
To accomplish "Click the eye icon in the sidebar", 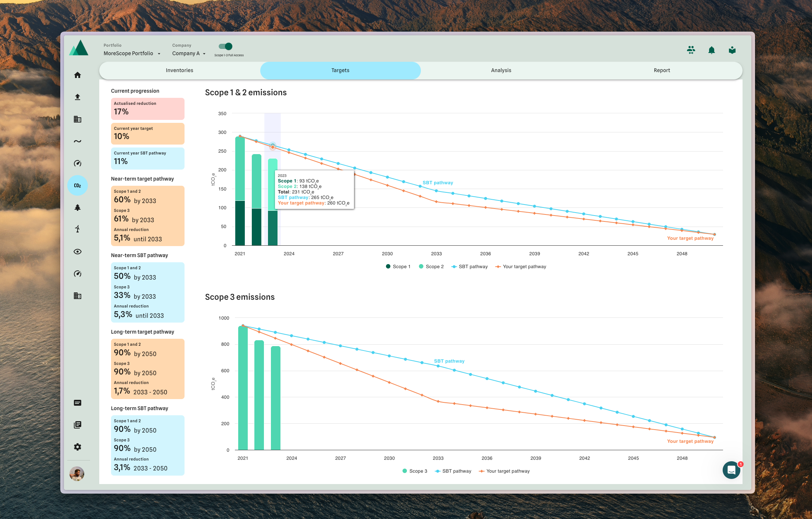I will (x=78, y=252).
